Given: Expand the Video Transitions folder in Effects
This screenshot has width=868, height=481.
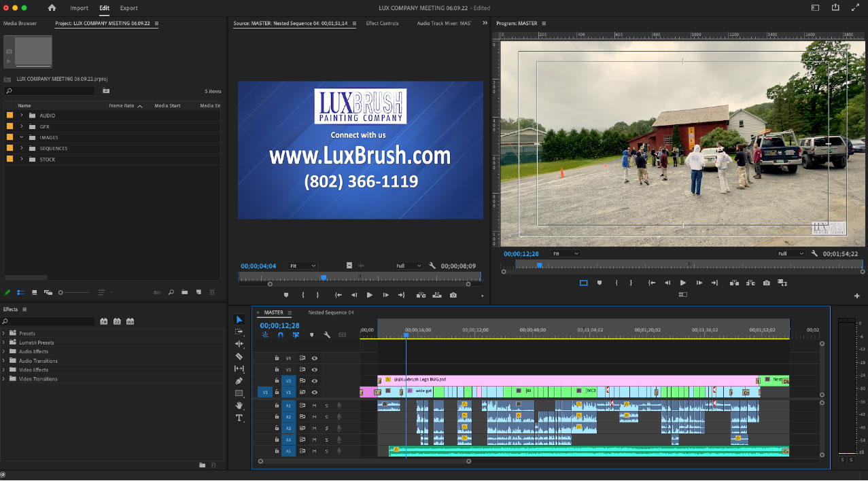Looking at the screenshot, I should 4,379.
